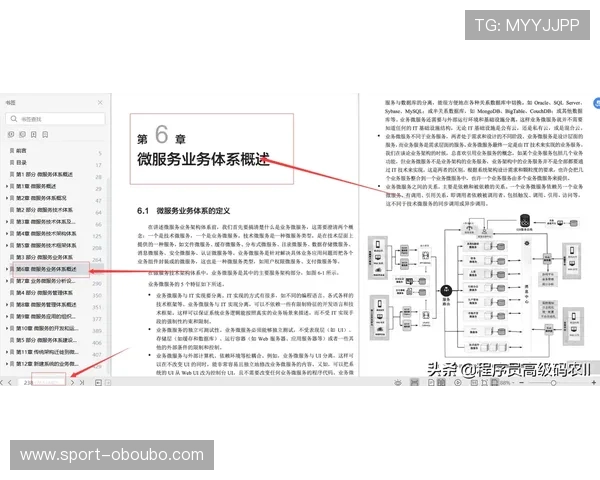Open the 前言 bookmark
This screenshot has height=480, width=600.
click(x=21, y=150)
